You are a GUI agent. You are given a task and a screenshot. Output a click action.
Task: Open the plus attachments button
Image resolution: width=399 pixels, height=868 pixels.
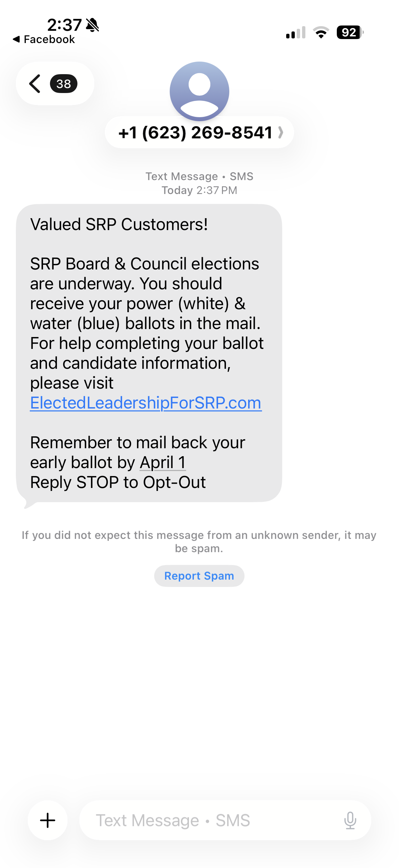point(47,820)
